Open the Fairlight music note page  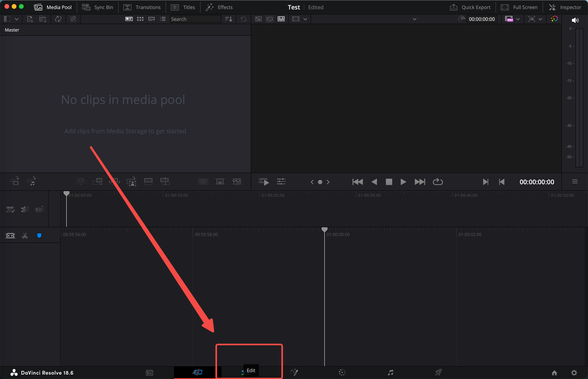390,372
